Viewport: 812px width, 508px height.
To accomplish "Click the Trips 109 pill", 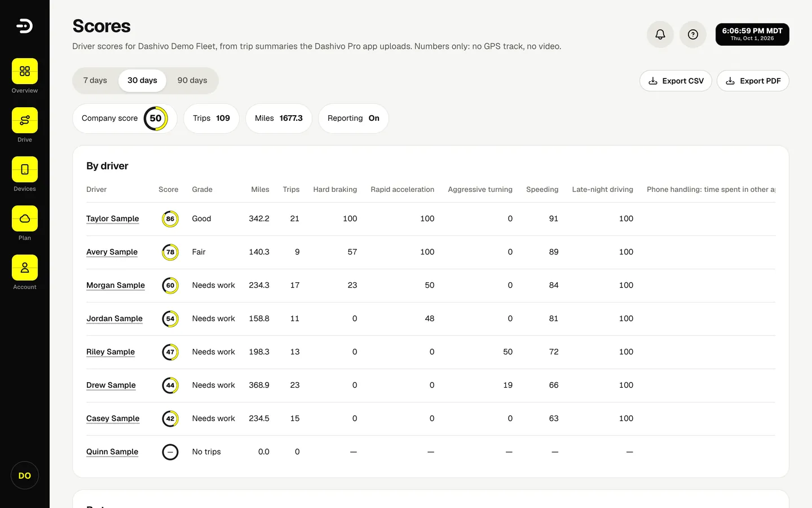I will pos(211,119).
